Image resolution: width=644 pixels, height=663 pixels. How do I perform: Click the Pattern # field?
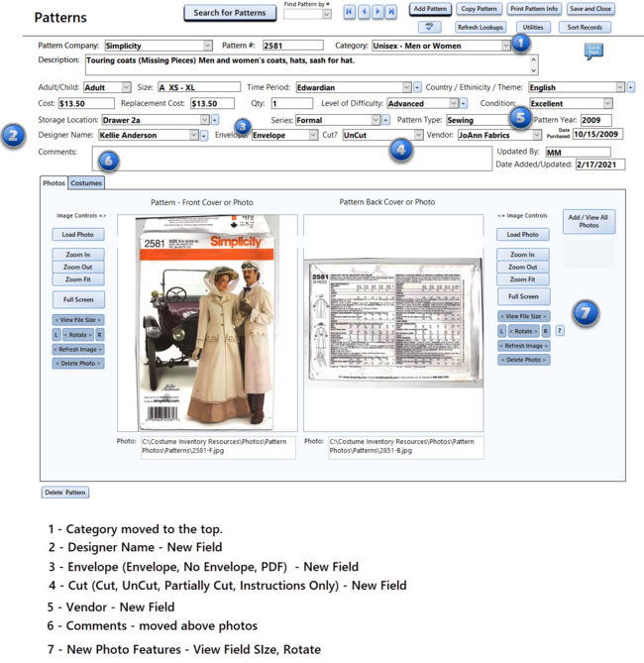[x=292, y=46]
